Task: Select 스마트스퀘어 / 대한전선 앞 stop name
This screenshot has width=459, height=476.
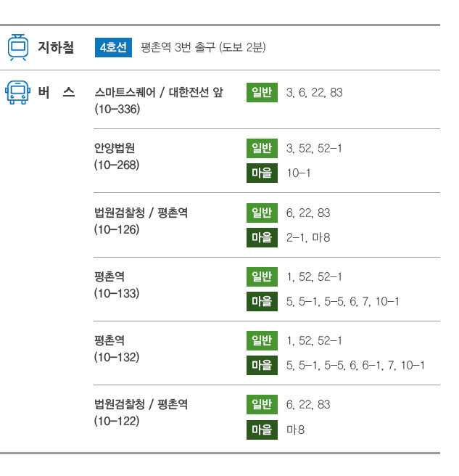Action: click(159, 92)
